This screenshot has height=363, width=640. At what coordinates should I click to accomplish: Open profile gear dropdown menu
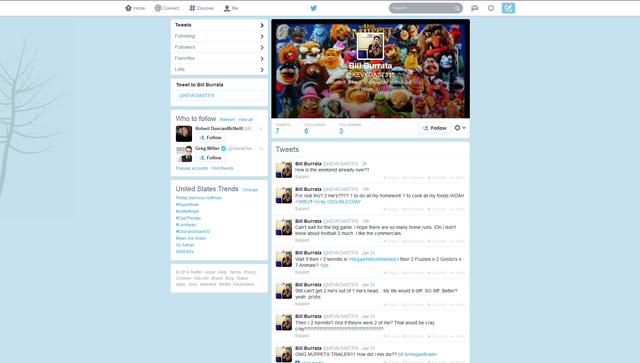pos(460,128)
